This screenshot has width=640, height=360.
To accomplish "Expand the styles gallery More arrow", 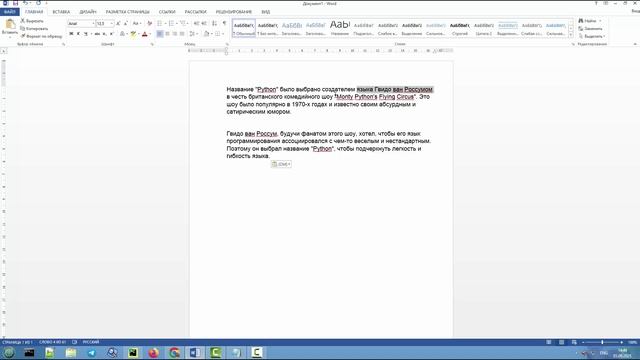I will 571,35.
